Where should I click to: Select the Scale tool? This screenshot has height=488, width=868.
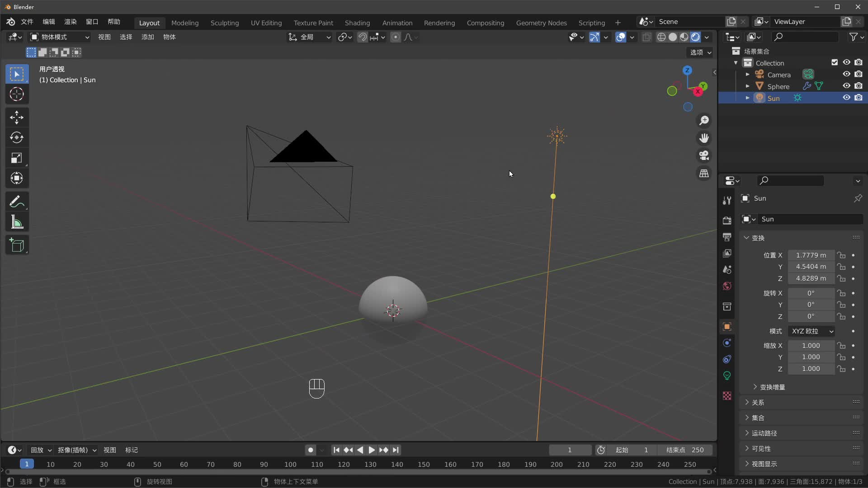click(x=17, y=158)
